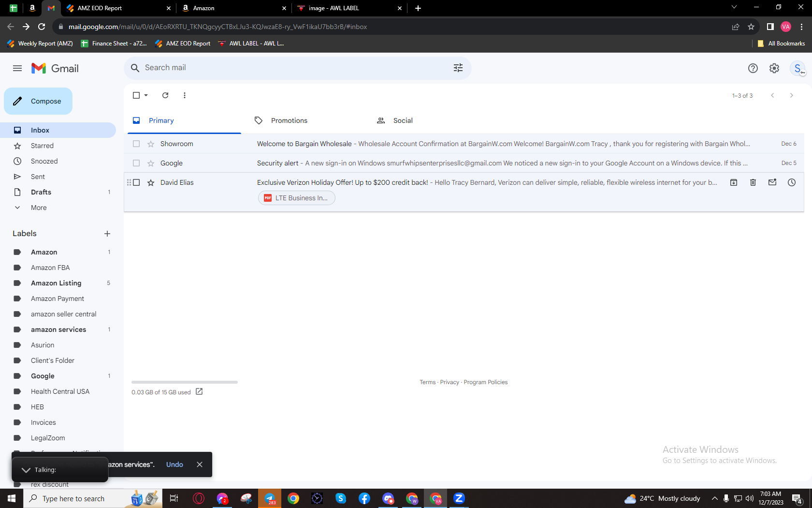This screenshot has height=508, width=812.
Task: Switch to the Social tab
Action: point(403,120)
